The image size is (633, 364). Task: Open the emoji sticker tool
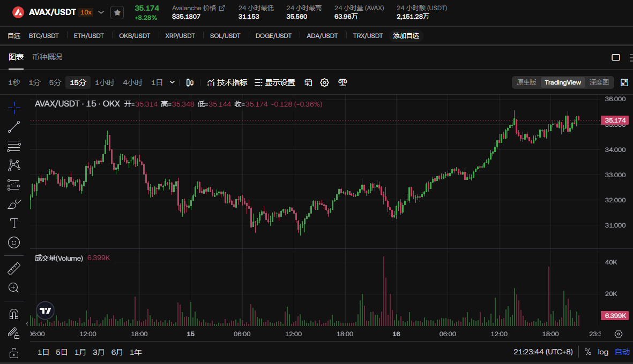pos(14,242)
